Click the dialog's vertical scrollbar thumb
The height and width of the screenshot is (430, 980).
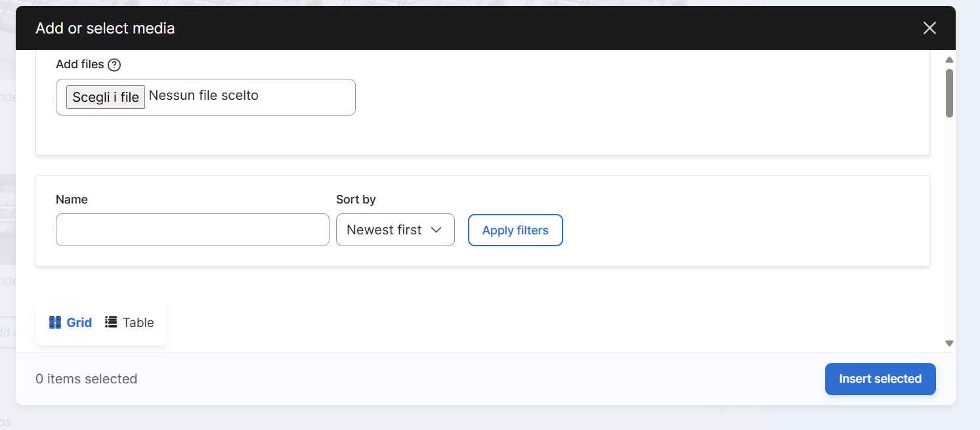949,93
